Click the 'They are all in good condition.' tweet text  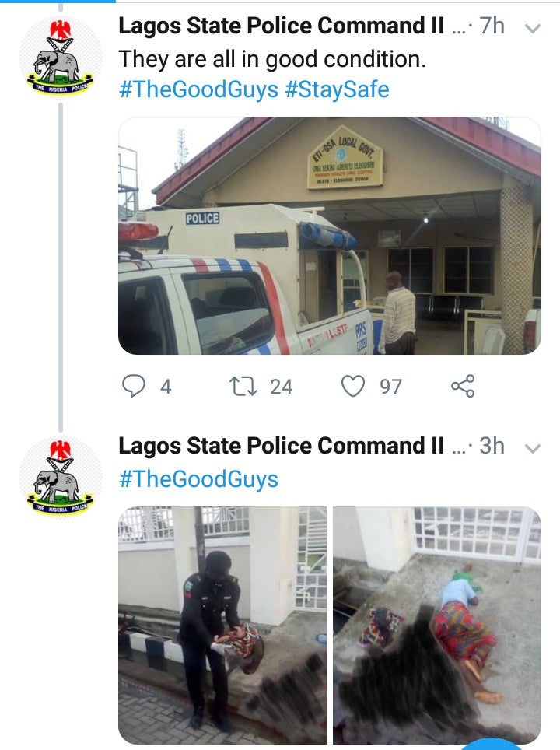click(x=272, y=59)
